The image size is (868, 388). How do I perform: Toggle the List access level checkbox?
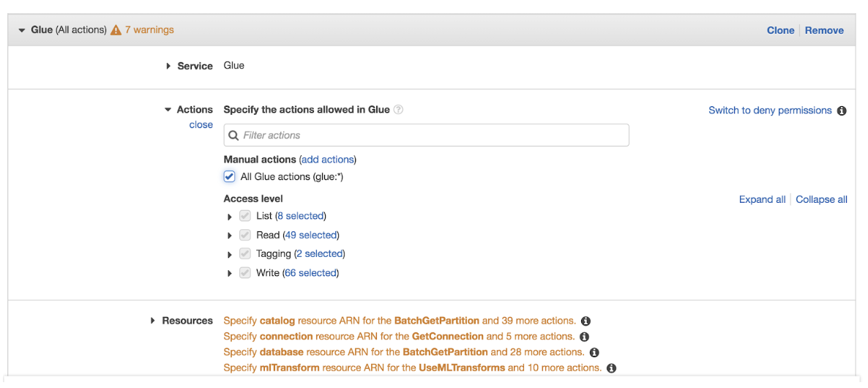coord(244,216)
